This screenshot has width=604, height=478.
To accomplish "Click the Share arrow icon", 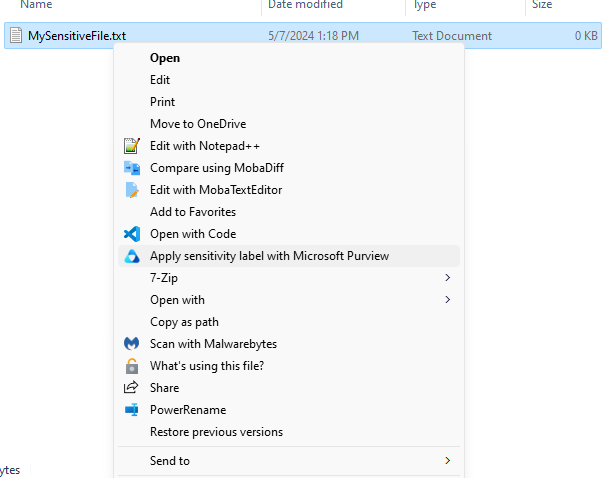I will coord(131,387).
